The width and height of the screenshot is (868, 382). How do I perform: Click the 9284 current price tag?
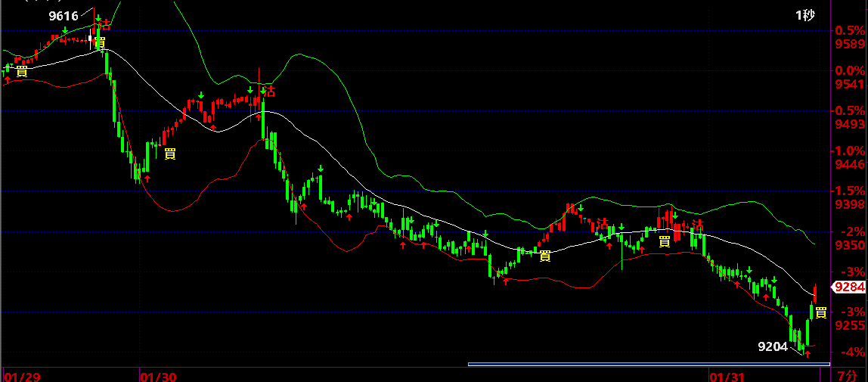pyautogui.click(x=848, y=287)
